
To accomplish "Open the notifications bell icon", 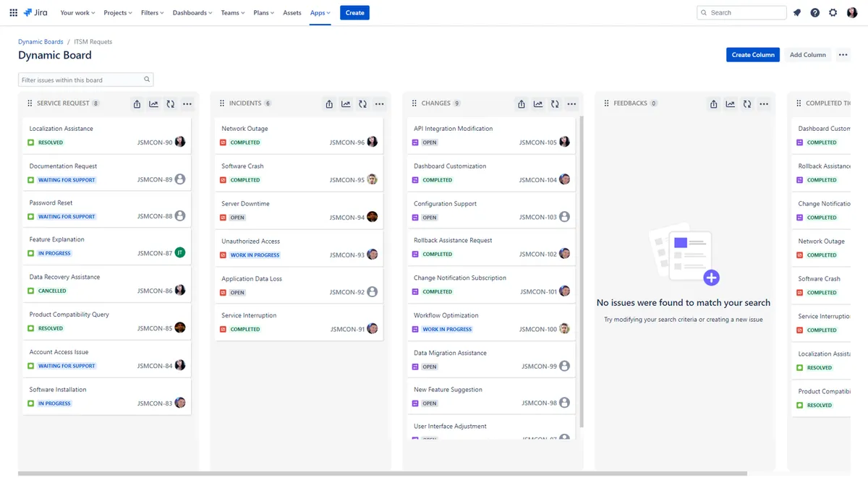I will [797, 12].
